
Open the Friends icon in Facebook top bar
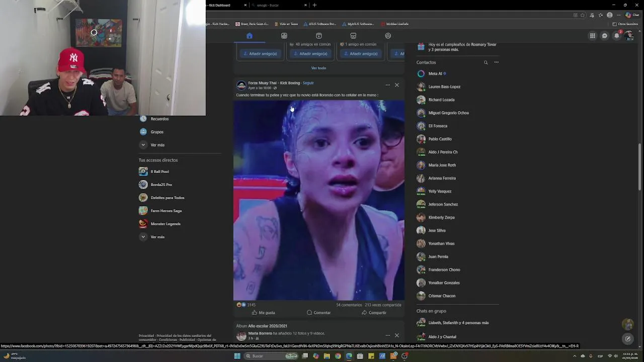pos(284,36)
